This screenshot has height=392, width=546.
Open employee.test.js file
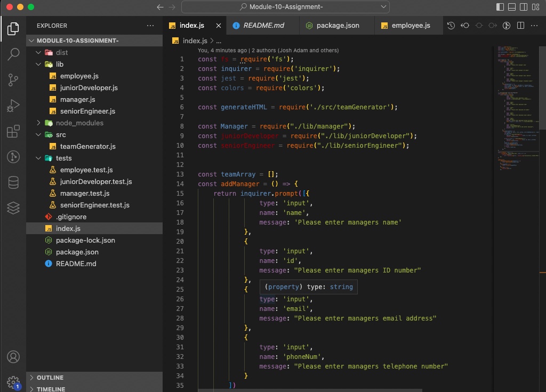tap(94, 170)
